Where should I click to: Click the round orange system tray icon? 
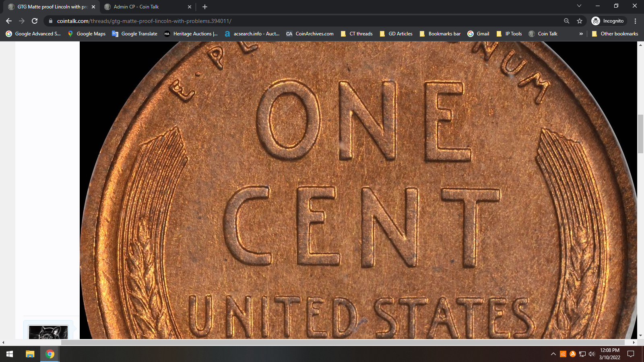[573, 354]
